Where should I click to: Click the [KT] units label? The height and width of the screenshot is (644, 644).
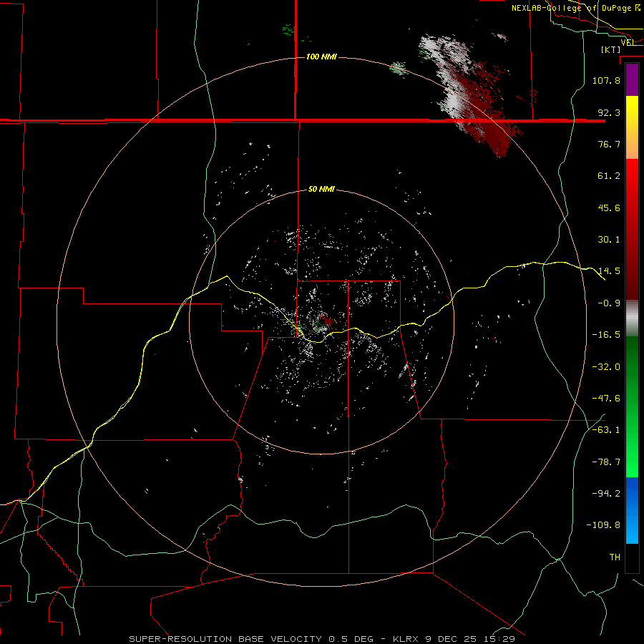tap(611, 49)
